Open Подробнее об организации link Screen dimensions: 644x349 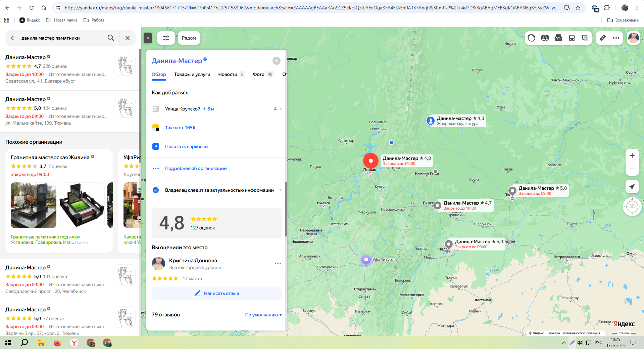pyautogui.click(x=196, y=168)
